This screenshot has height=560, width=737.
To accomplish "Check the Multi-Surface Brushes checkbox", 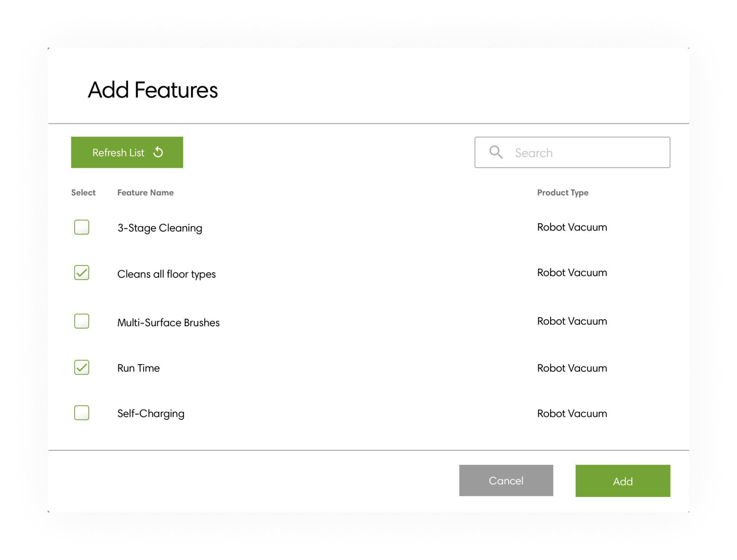I will [x=82, y=321].
